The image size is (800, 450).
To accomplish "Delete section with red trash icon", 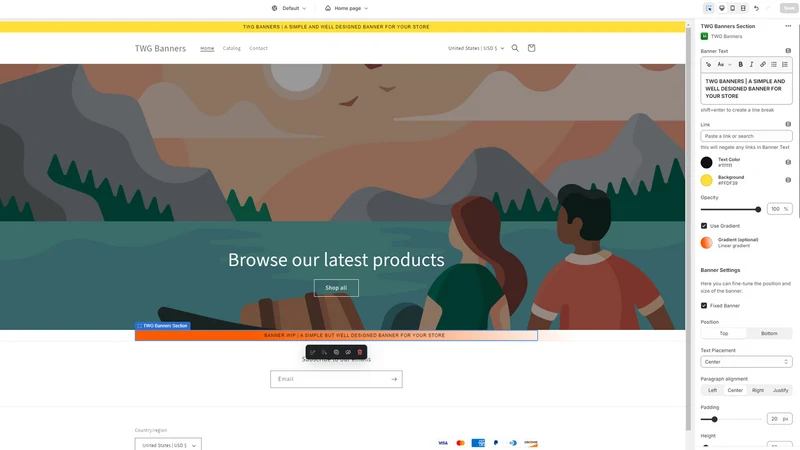I will [360, 352].
